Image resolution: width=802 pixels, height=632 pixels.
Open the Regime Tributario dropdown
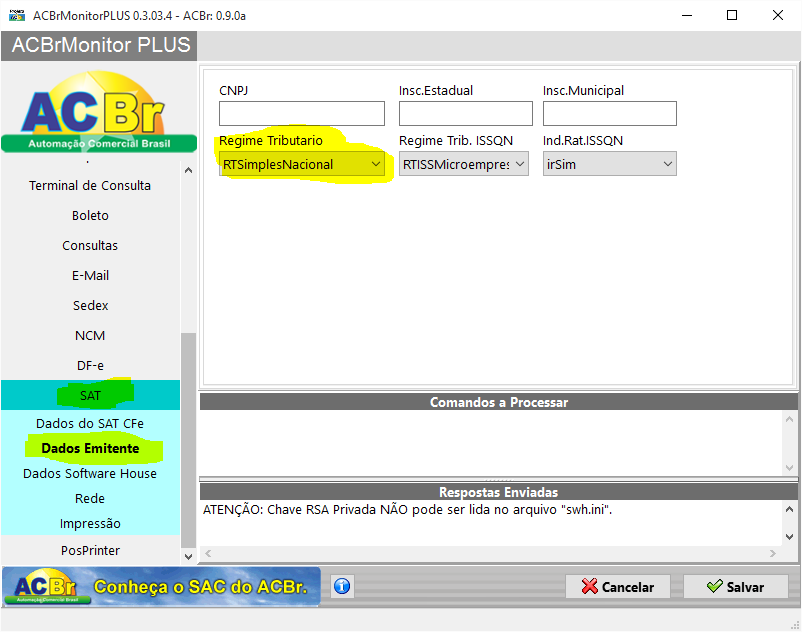[x=302, y=164]
